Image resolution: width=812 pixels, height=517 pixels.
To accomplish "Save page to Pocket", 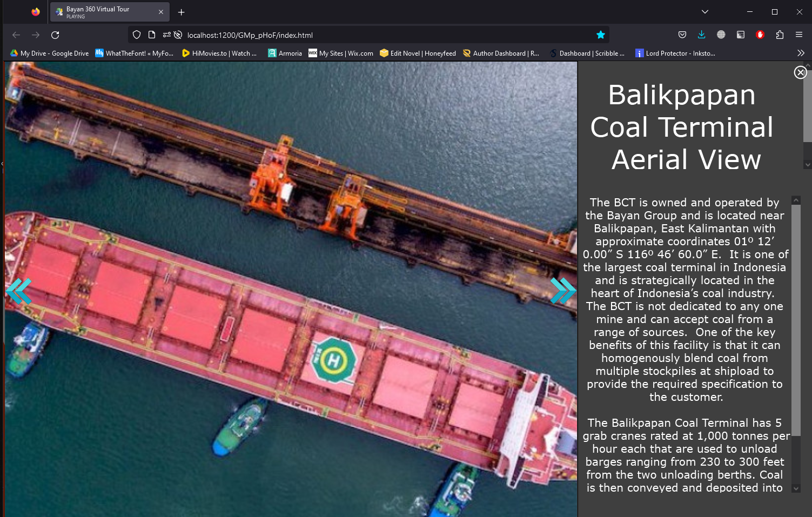I will [682, 35].
